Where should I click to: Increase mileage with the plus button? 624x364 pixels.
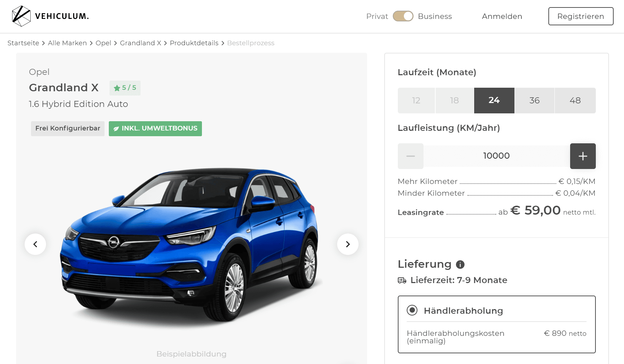pos(583,156)
